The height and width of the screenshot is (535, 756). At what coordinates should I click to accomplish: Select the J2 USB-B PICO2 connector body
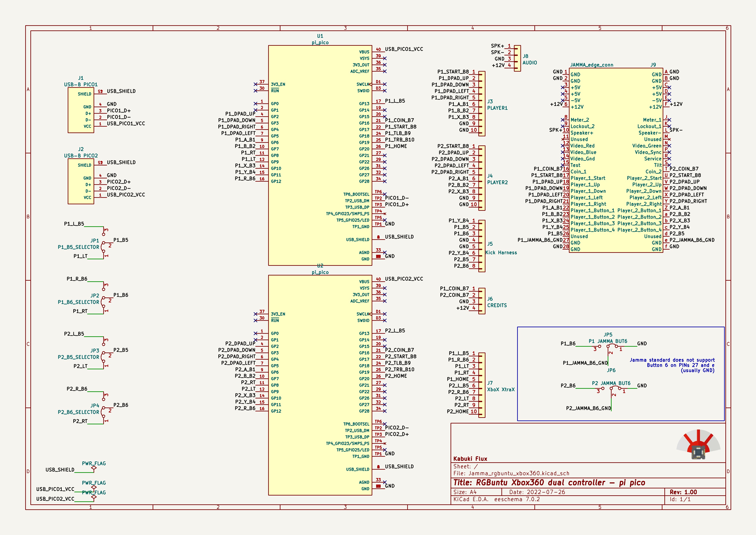[81, 181]
